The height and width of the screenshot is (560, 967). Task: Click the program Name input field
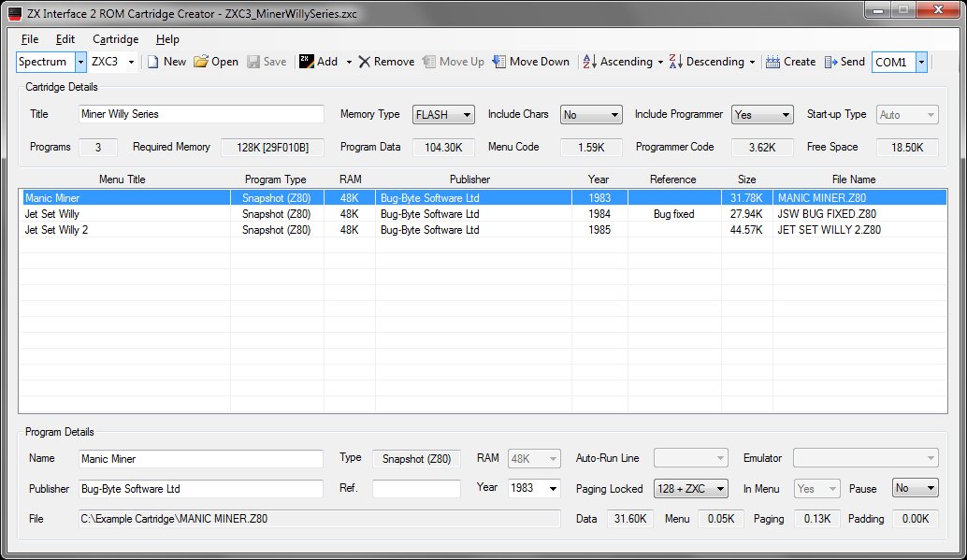point(200,458)
